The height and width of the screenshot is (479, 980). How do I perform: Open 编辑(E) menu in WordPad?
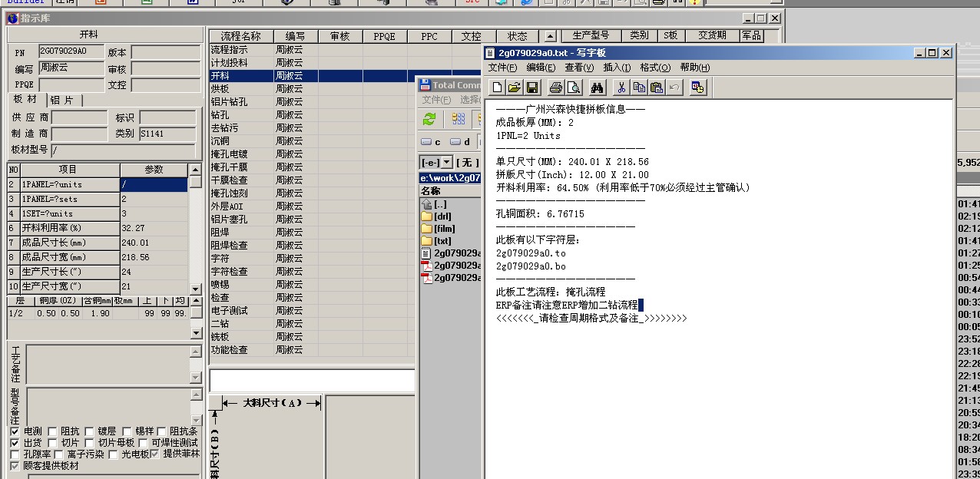coord(541,68)
